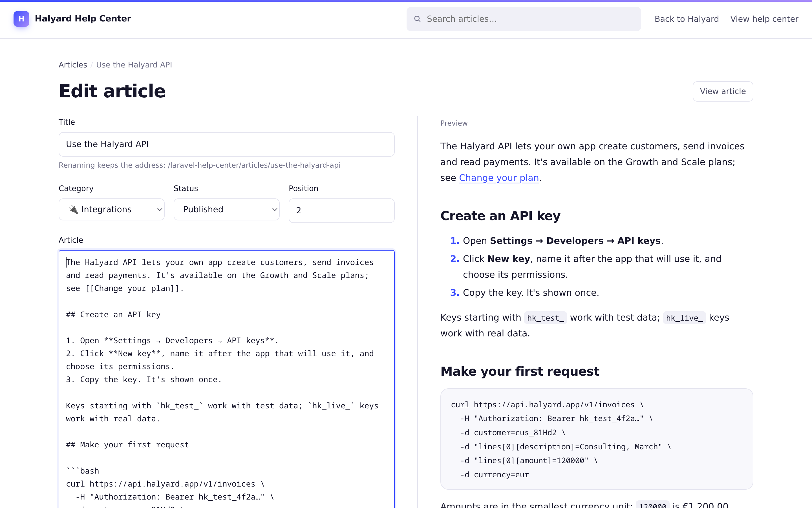Click into the Title input field
Viewport: 812px width, 508px height.
[226, 144]
